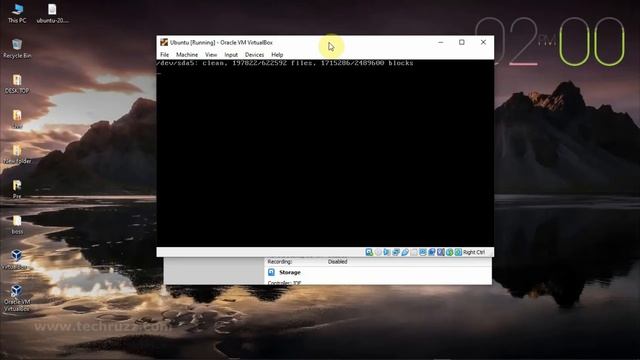This screenshot has height=360, width=640.
Task: Open the Devices menu
Action: pyautogui.click(x=254, y=55)
